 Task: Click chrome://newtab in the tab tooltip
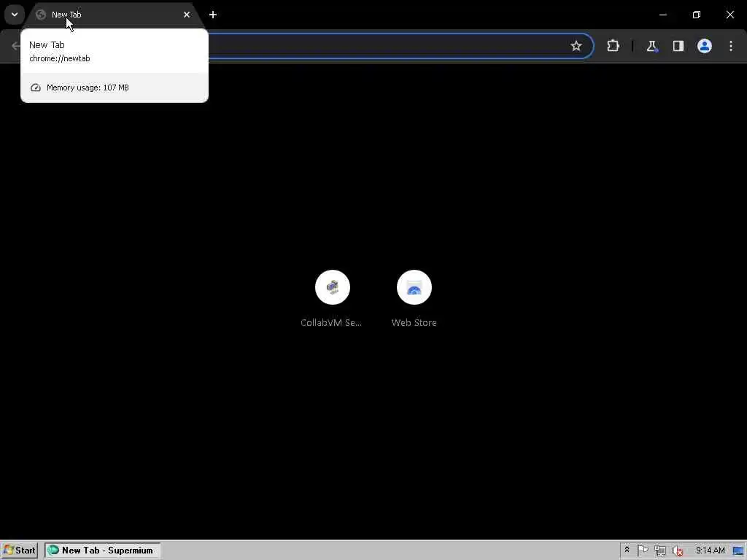[x=60, y=58]
